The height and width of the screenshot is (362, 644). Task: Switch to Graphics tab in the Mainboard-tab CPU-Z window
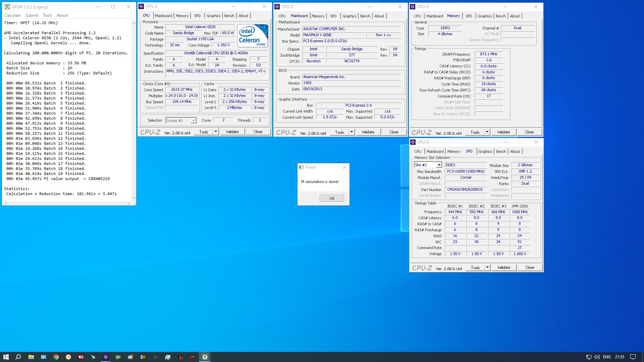point(349,16)
